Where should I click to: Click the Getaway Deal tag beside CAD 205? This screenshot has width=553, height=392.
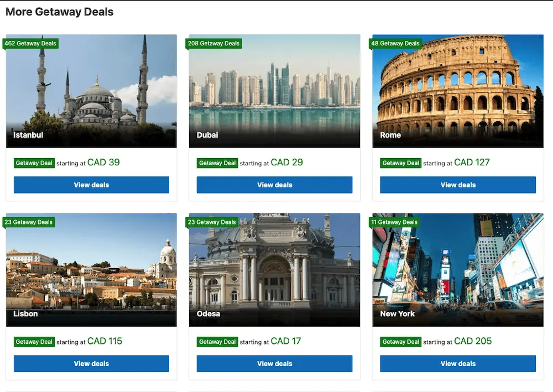point(400,342)
